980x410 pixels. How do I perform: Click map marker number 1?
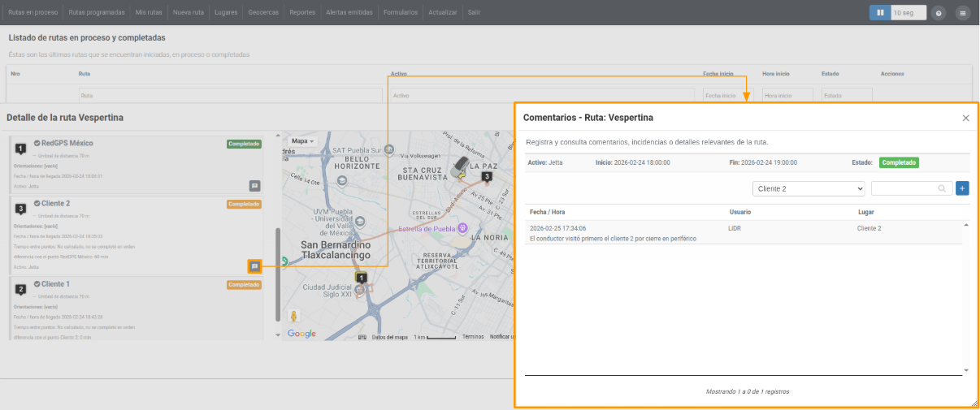pyautogui.click(x=362, y=278)
